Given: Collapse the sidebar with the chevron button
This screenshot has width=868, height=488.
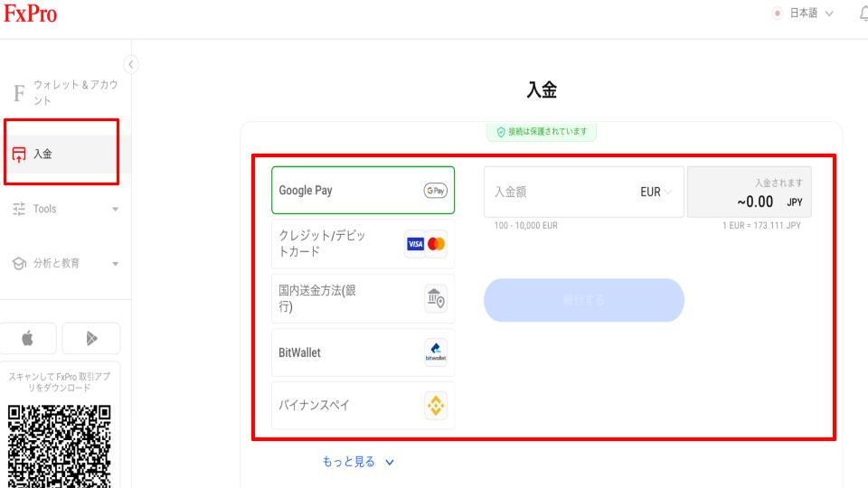Looking at the screenshot, I should click(130, 65).
